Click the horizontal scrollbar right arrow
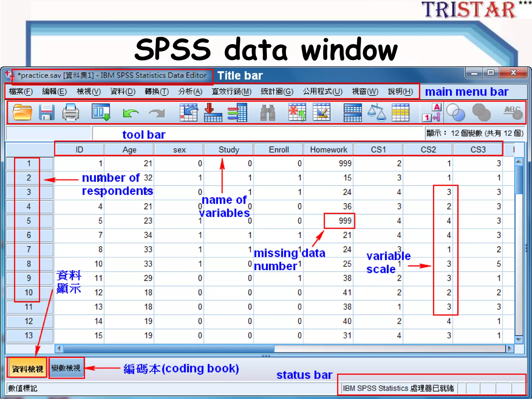 point(510,349)
